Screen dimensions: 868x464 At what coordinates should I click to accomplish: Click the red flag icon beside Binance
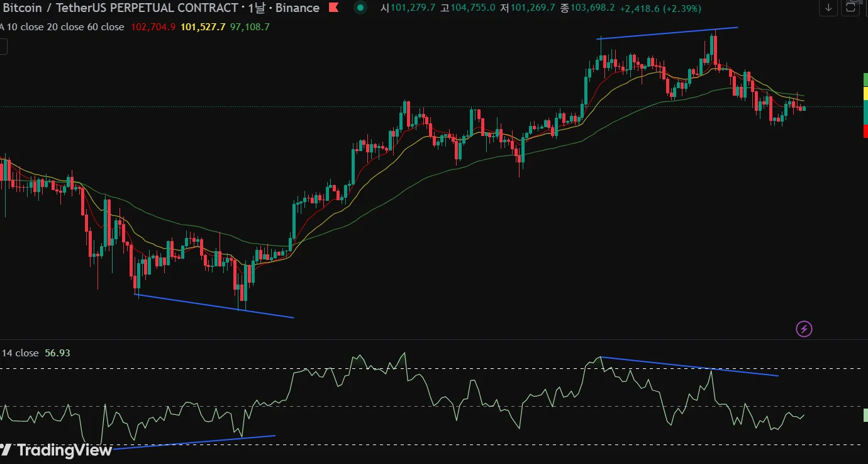(333, 8)
